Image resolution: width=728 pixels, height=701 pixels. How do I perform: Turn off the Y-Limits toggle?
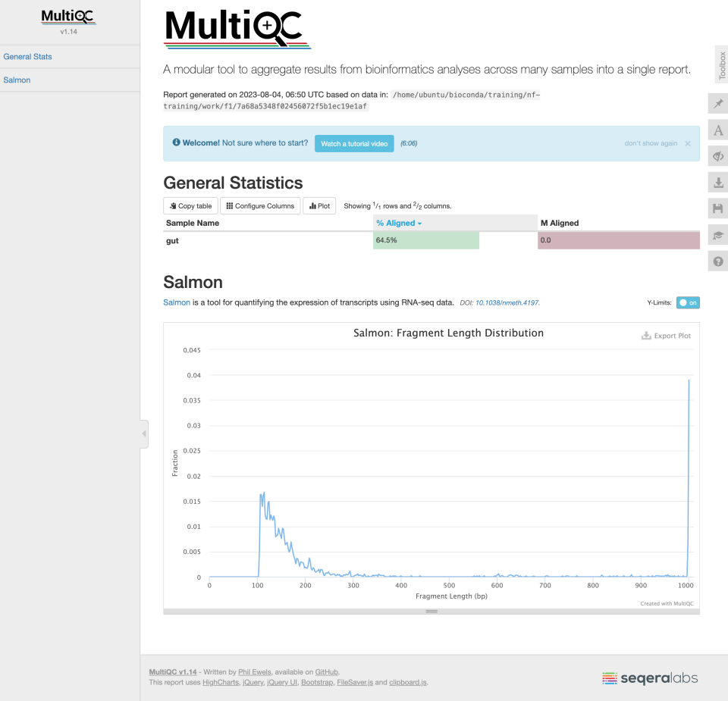pos(687,302)
